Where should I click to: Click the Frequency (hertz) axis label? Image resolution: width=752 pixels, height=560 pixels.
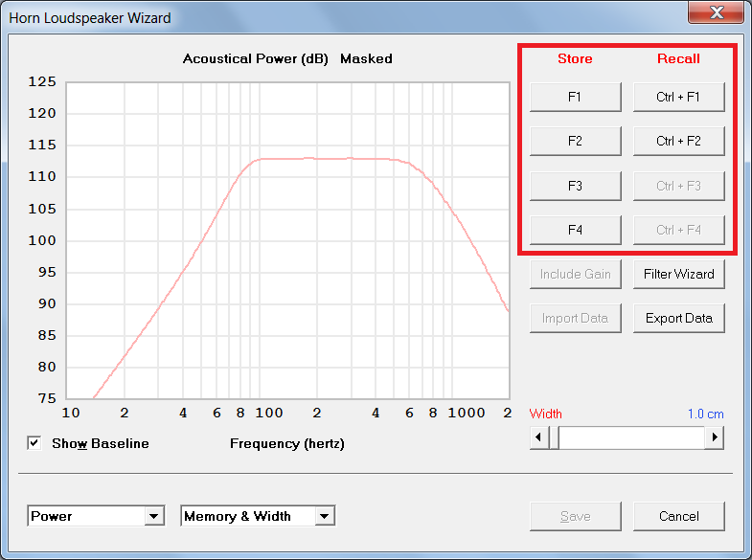287,443
